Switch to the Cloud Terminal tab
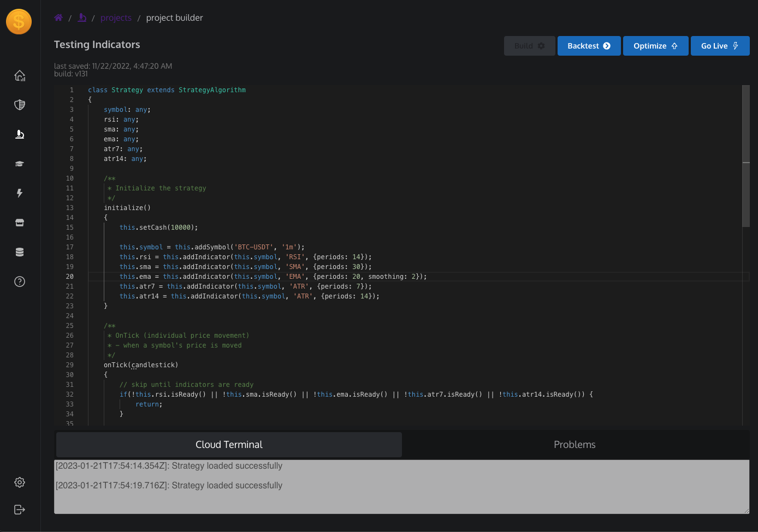Screen dimensions: 758x532 (x=229, y=445)
